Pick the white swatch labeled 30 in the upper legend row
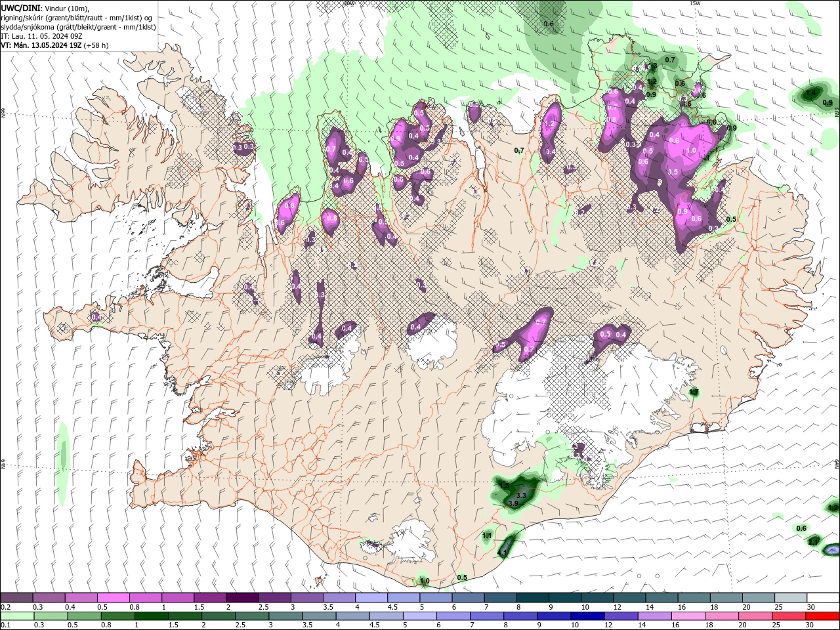 pyautogui.click(x=823, y=597)
